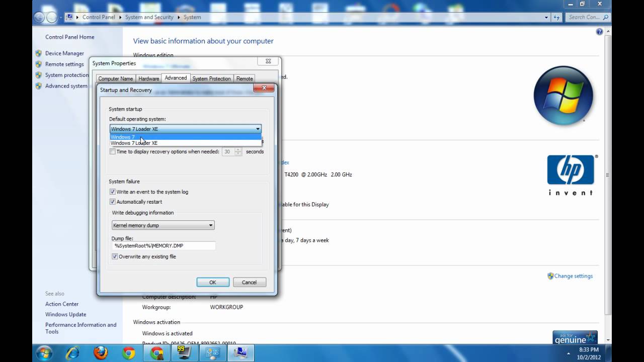Click the shield icon beside Device Manager
644x362 pixels.
[x=39, y=53]
